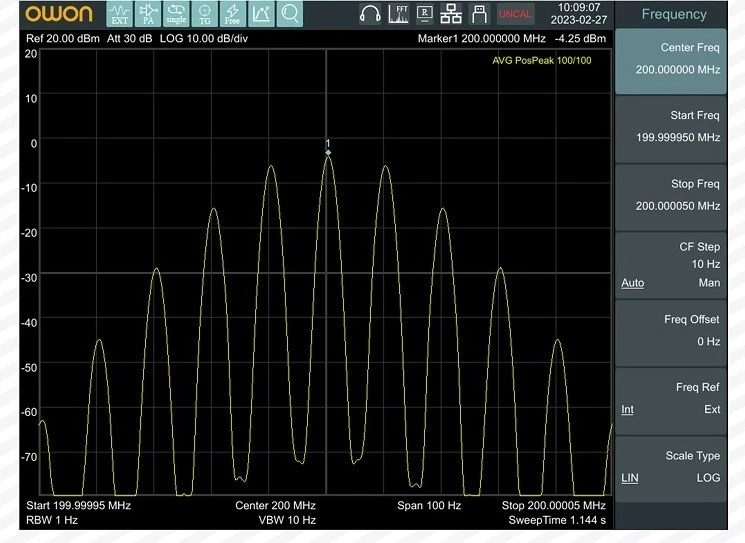The width and height of the screenshot is (745, 543).
Task: Click the 2023-02-27 date display
Action: [579, 20]
